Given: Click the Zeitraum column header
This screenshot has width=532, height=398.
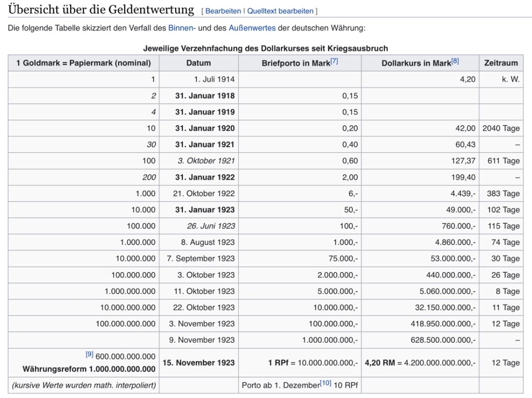Looking at the screenshot, I should click(501, 63).
